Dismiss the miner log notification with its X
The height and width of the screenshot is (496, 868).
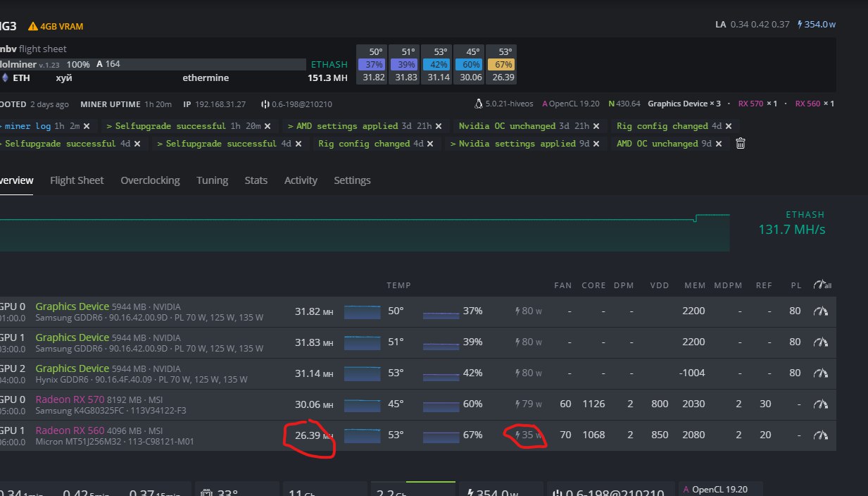click(x=87, y=126)
